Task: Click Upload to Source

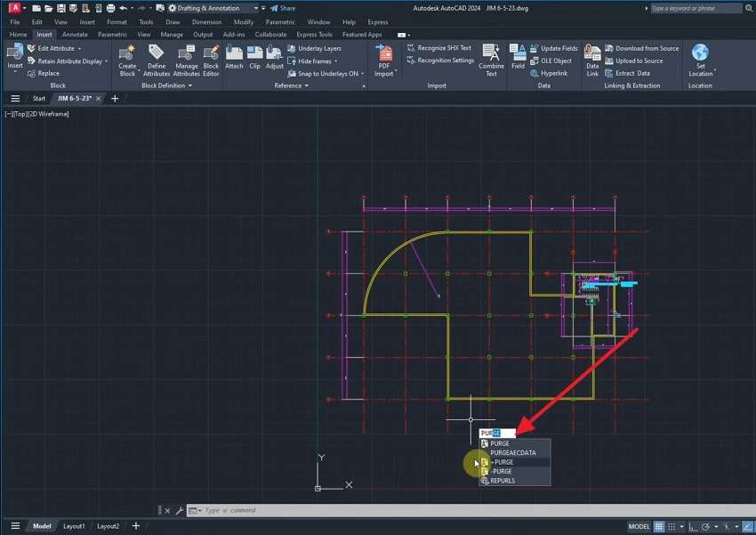Action: click(x=634, y=61)
